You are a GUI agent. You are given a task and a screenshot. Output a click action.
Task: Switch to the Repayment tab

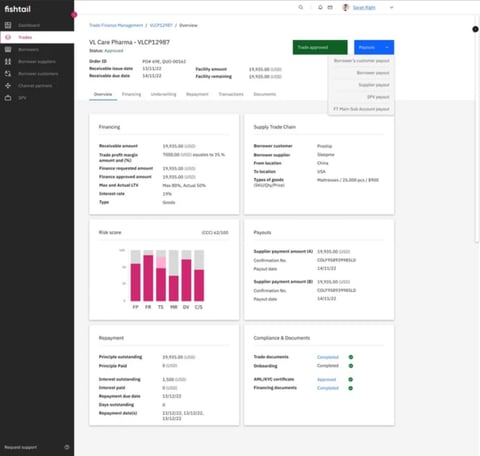(197, 94)
